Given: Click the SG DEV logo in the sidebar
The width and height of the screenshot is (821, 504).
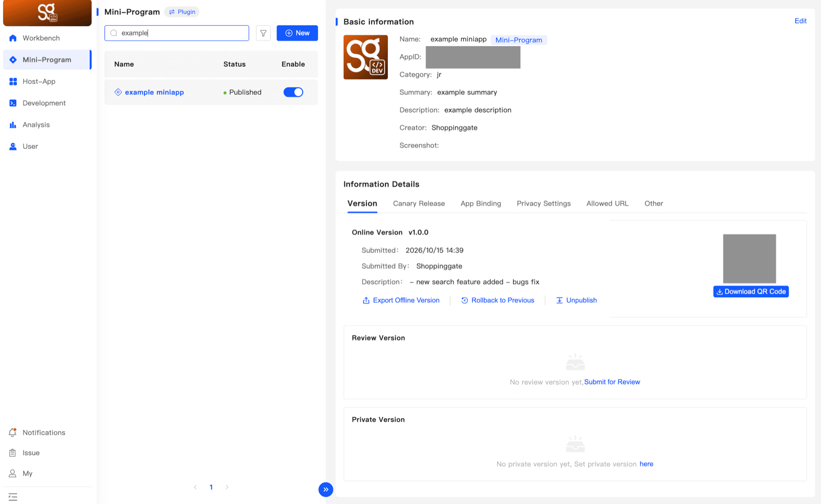Looking at the screenshot, I should click(47, 13).
